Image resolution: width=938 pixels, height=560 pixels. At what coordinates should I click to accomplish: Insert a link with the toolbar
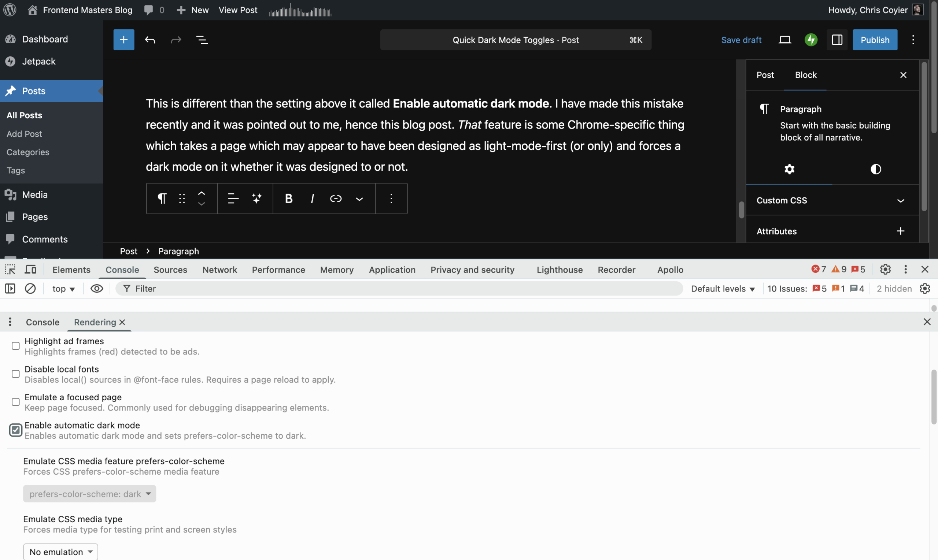336,199
